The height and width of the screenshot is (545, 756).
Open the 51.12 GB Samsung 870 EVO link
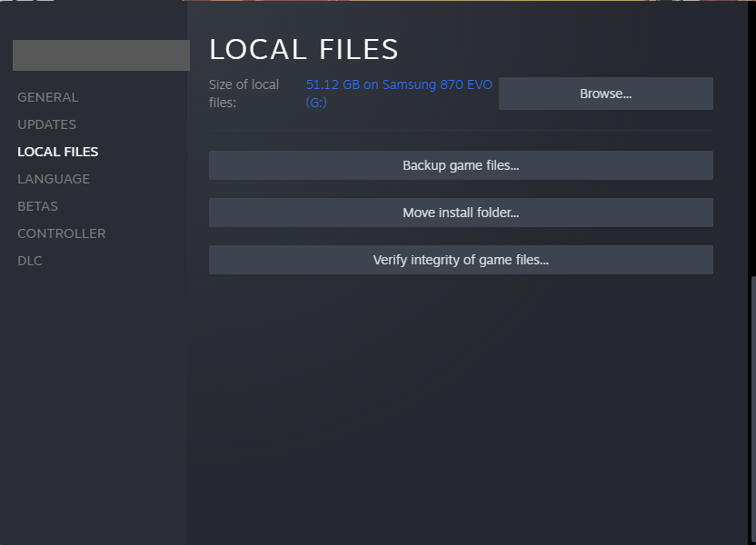399,94
